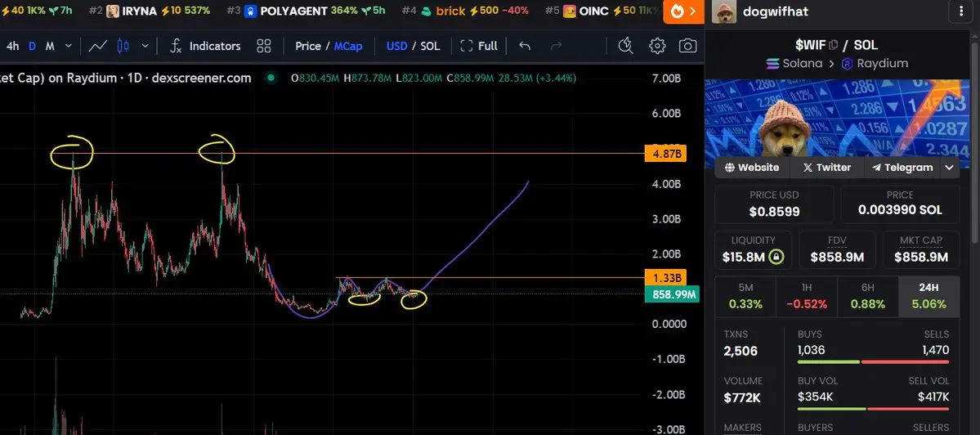
Task: Open the fx Indicators menu
Action: [205, 46]
